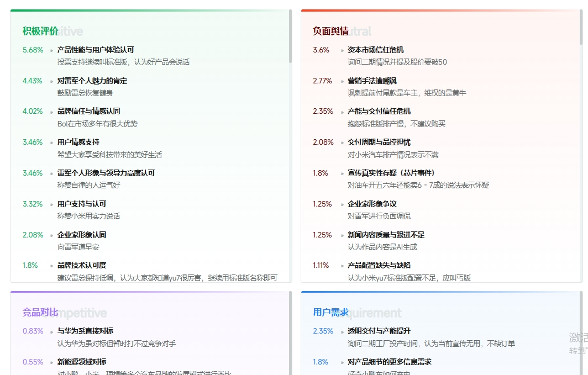
Task: Select the 资本市场信任危机 title
Action: pos(376,50)
